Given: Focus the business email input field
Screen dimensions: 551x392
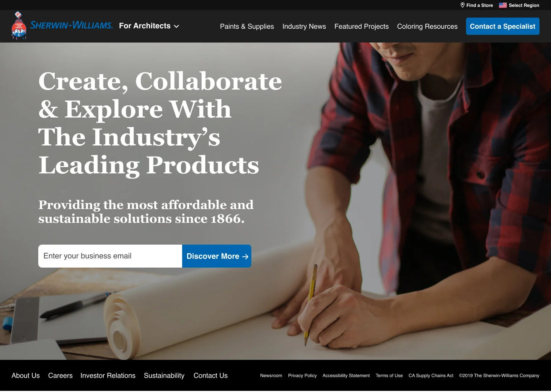Looking at the screenshot, I should (110, 256).
